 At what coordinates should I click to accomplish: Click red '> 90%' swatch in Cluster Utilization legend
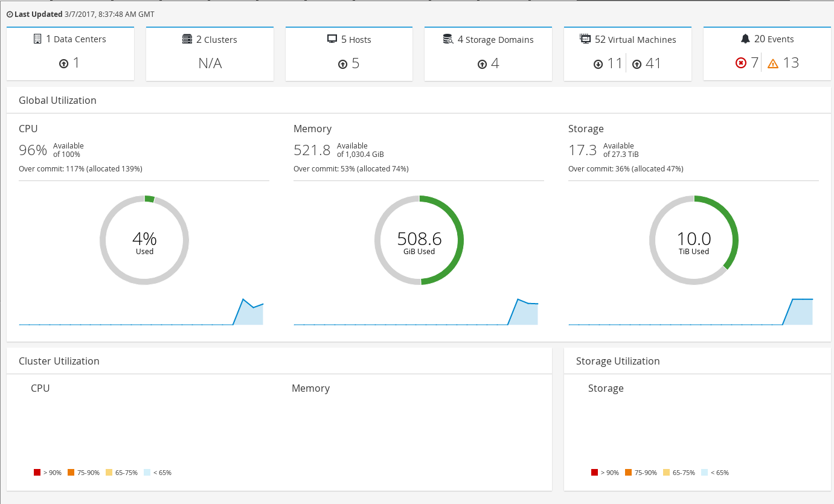click(x=37, y=473)
